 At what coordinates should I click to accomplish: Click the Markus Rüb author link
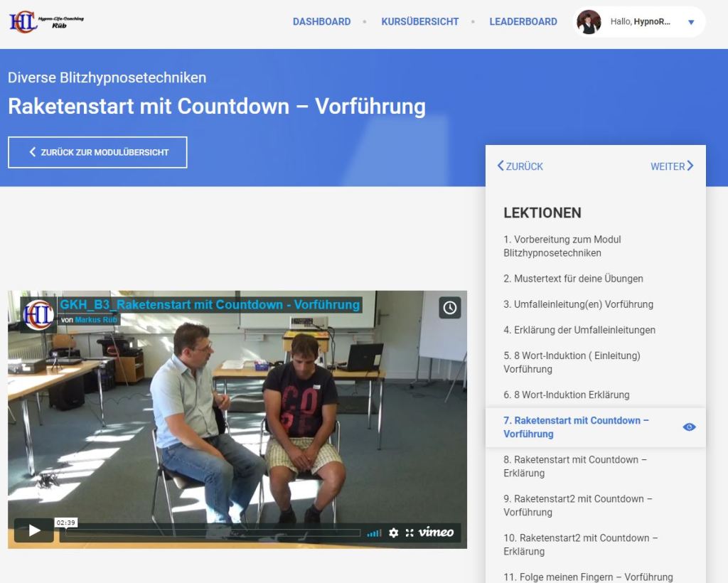[96, 319]
